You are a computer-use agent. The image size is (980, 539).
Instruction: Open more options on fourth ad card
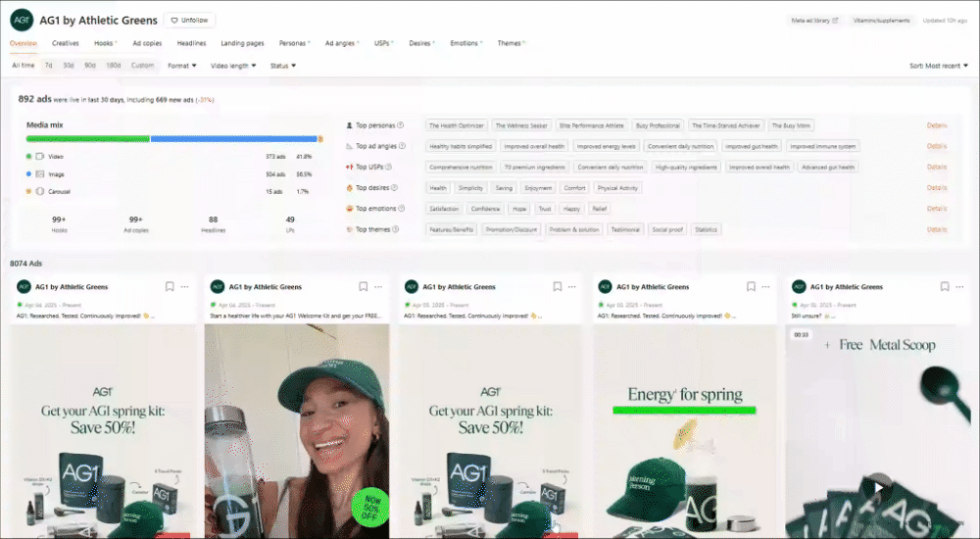(x=765, y=286)
